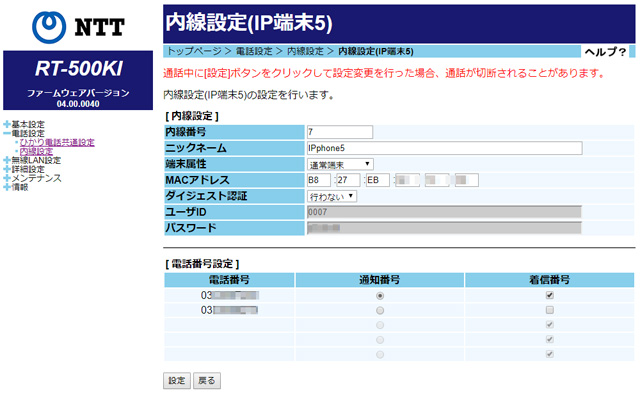Open the 端末属性 dropdown

340,164
